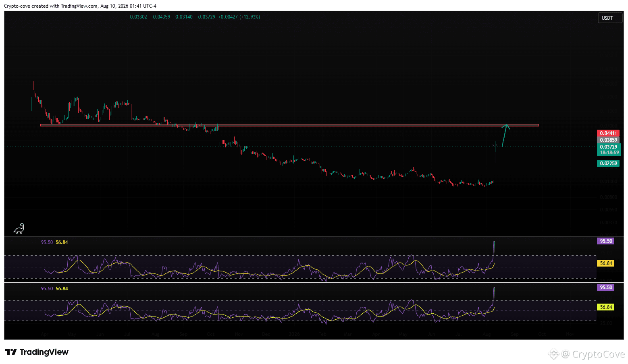Viewport: 628px width, 364px height.
Task: Click yellow 56.84 scale label in lower indicator pane
Action: pyautogui.click(x=606, y=307)
